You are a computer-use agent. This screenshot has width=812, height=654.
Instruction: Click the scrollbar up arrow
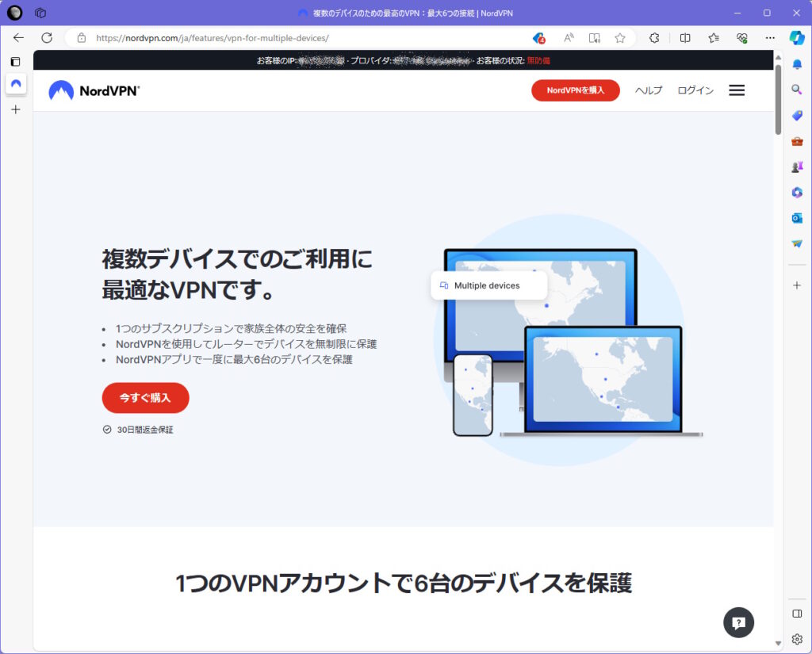click(x=778, y=56)
